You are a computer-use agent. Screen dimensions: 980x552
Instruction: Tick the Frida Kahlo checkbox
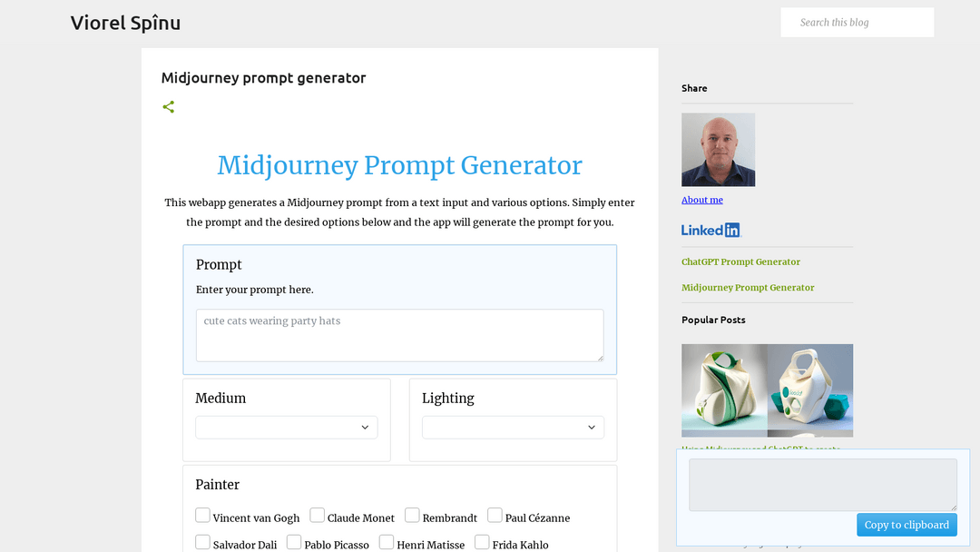(x=482, y=542)
